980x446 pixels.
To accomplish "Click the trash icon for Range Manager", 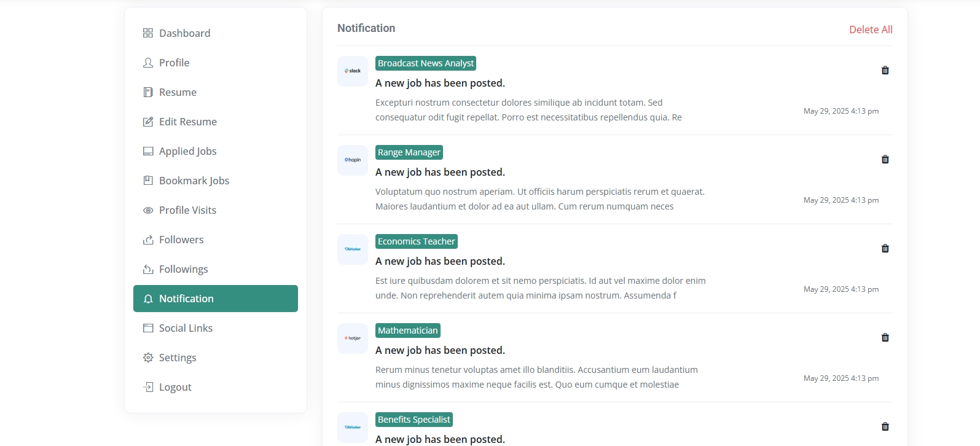I will click(885, 159).
